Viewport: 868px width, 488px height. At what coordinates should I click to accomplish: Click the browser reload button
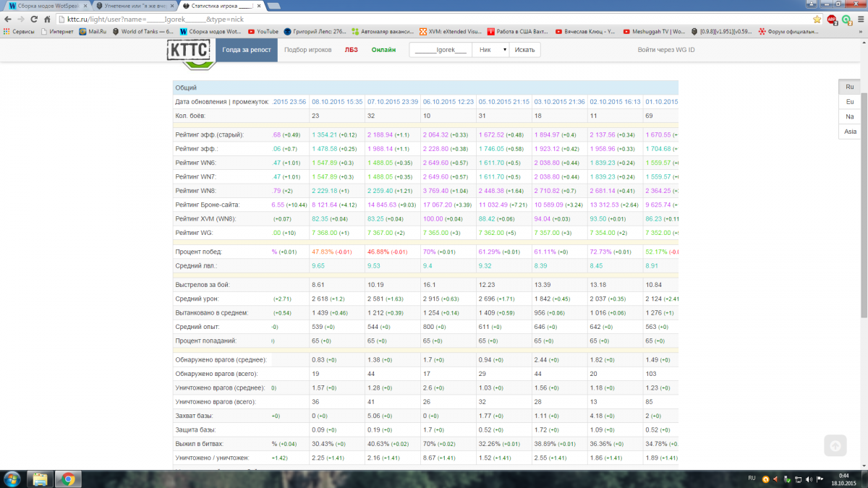pyautogui.click(x=33, y=19)
